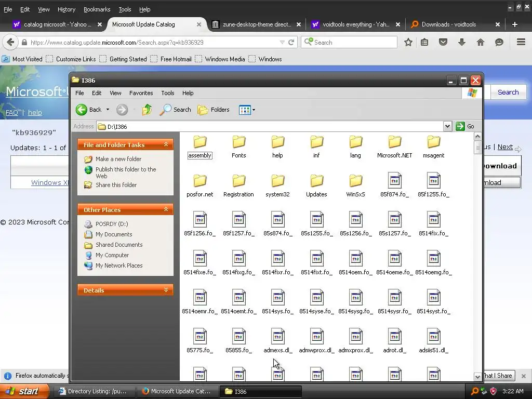Image resolution: width=532 pixels, height=399 pixels.
Task: Switch to zune-desktop-theme directory tab
Action: coord(257,24)
